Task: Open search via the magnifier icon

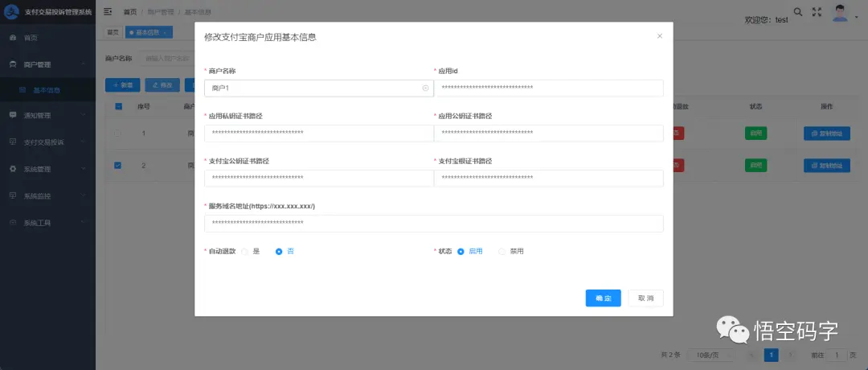Action: point(798,11)
